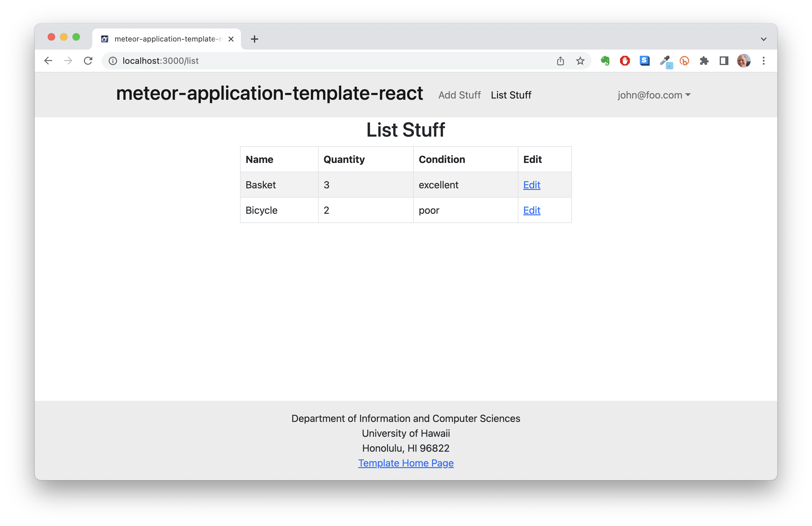Select the List Stuff nav item

511,95
